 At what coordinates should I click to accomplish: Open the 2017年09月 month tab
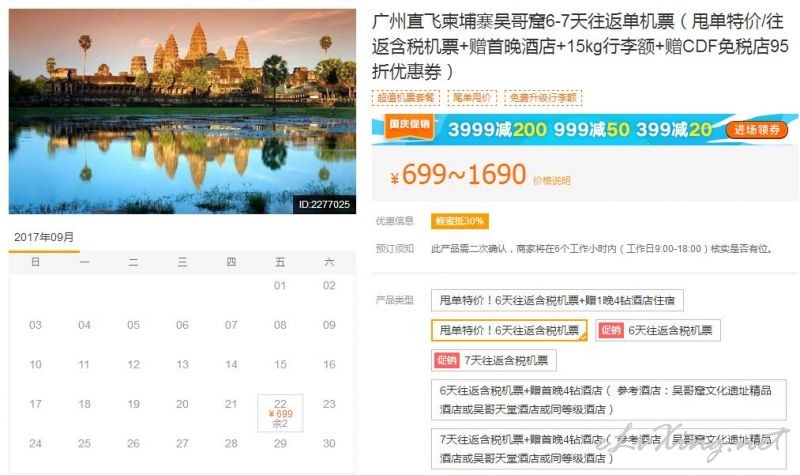(44, 237)
